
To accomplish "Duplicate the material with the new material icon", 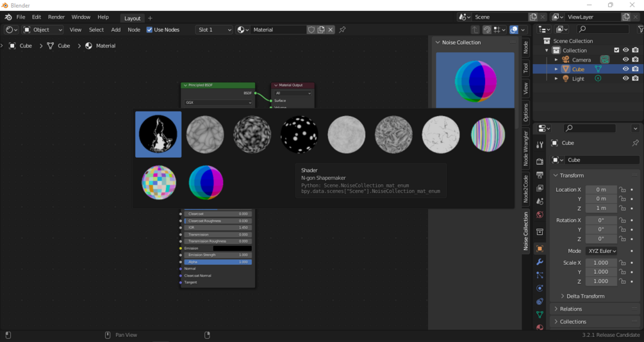I will coord(321,30).
